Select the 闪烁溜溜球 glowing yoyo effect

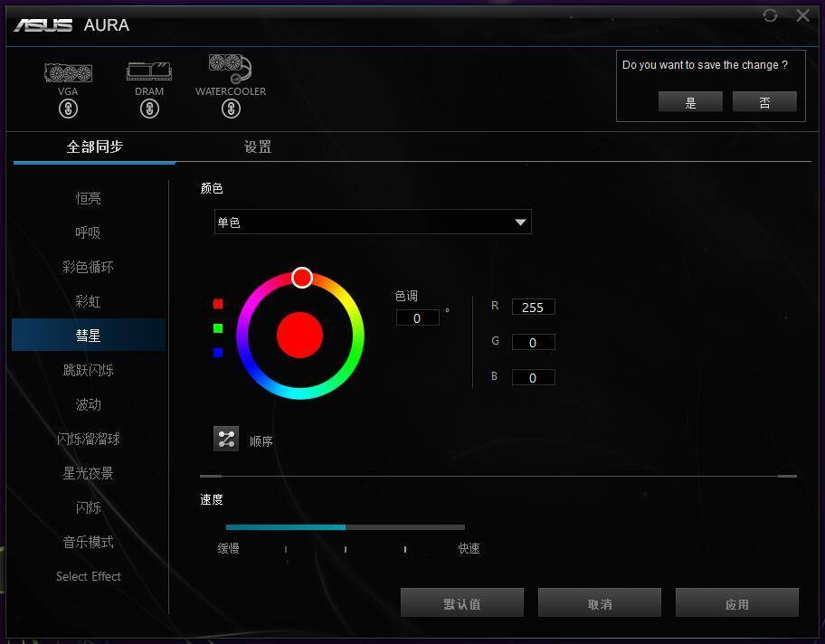tap(89, 439)
